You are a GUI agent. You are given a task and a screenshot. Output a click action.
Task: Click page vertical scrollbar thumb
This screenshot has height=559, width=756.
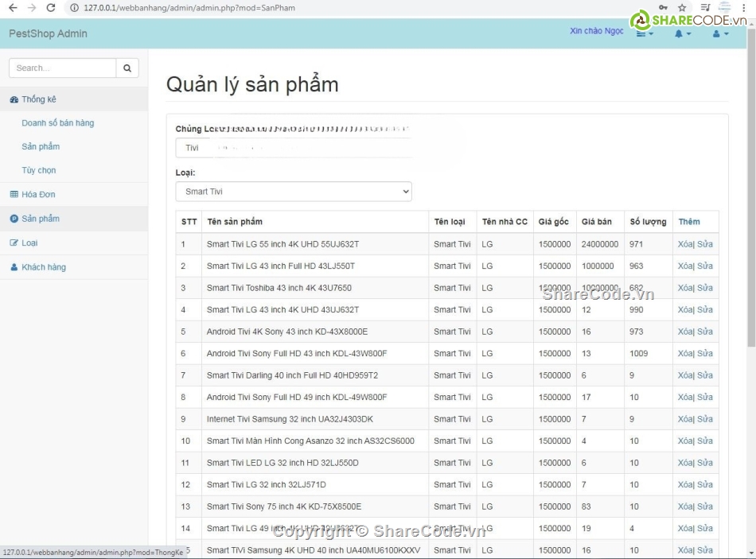coord(751,187)
